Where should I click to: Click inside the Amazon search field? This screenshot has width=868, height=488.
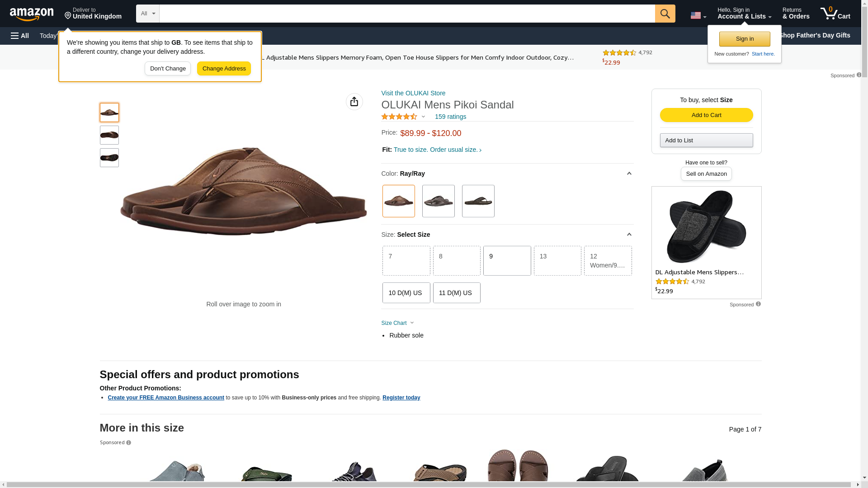(x=407, y=14)
